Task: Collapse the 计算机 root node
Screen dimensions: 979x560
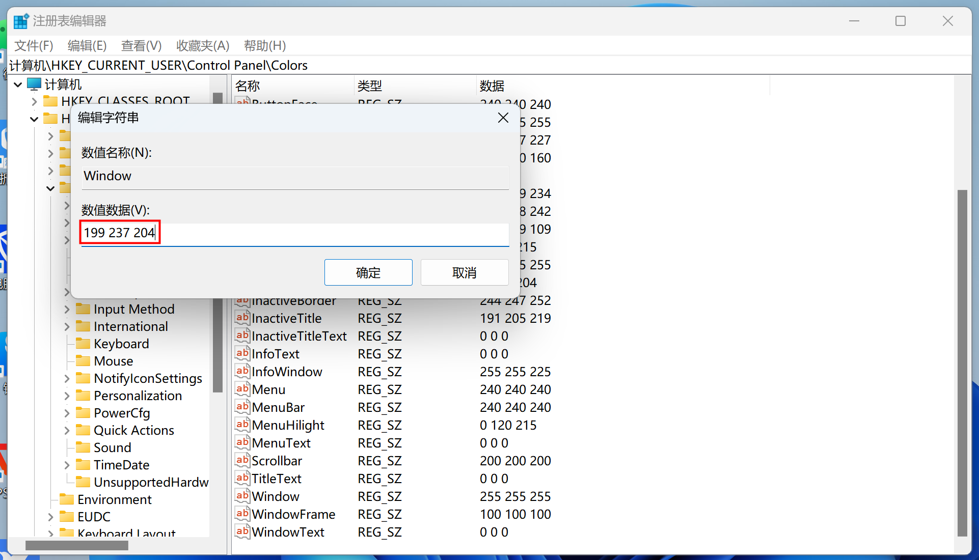Action: click(18, 84)
